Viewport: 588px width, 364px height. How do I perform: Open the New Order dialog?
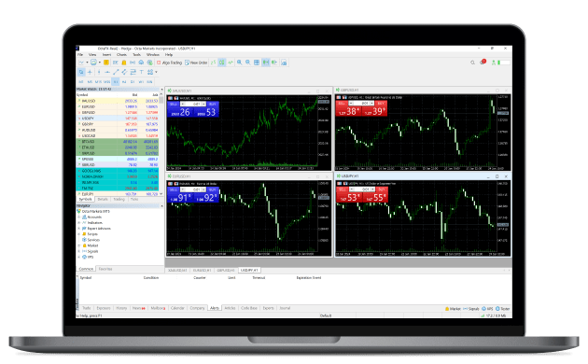tap(196, 63)
